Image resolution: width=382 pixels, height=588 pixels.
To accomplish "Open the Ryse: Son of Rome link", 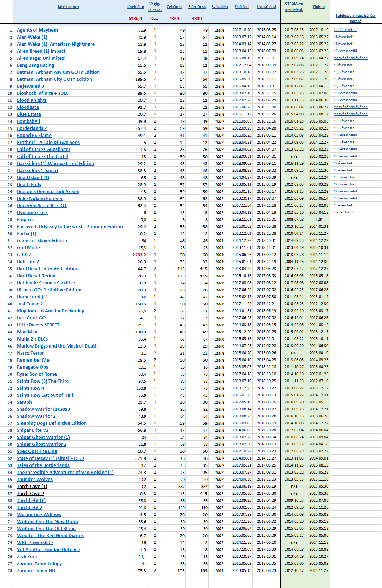I will point(37,374).
